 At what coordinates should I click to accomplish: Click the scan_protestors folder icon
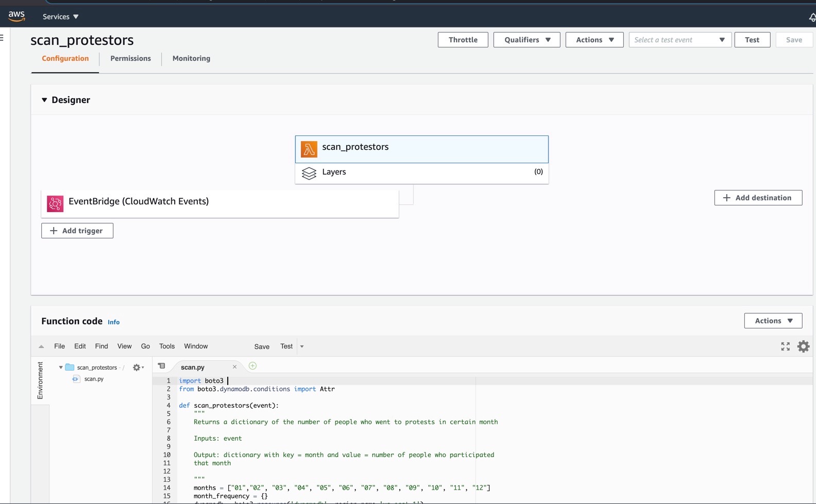[70, 368]
